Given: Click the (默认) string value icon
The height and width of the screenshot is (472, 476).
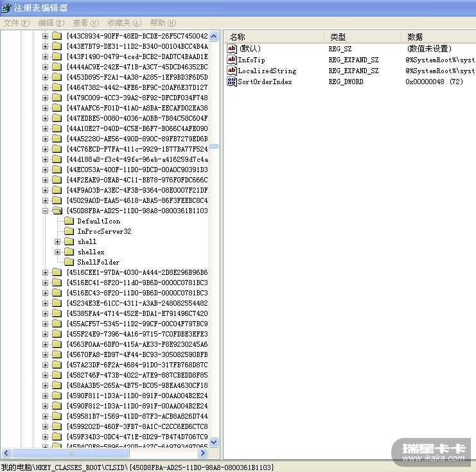Looking at the screenshot, I should 232,49.
